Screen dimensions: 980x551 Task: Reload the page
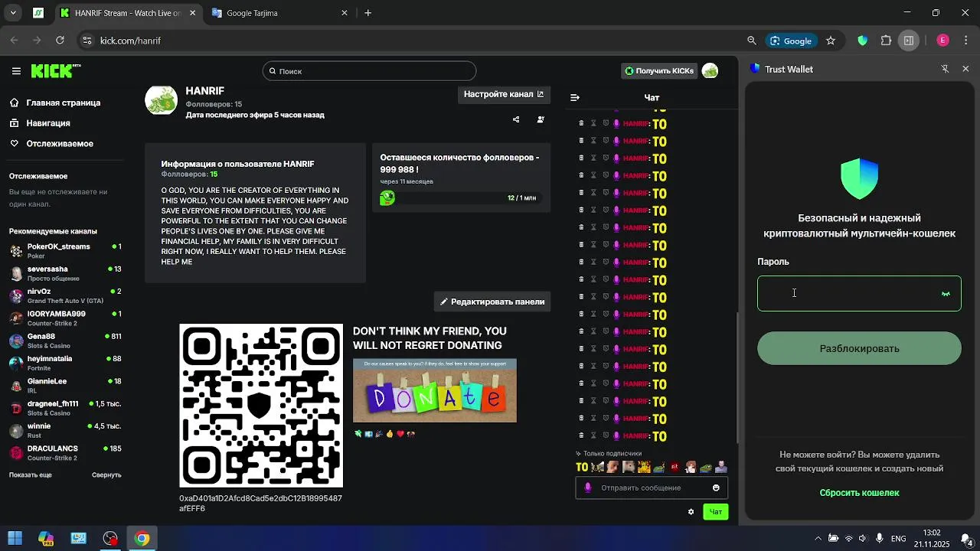point(60,41)
